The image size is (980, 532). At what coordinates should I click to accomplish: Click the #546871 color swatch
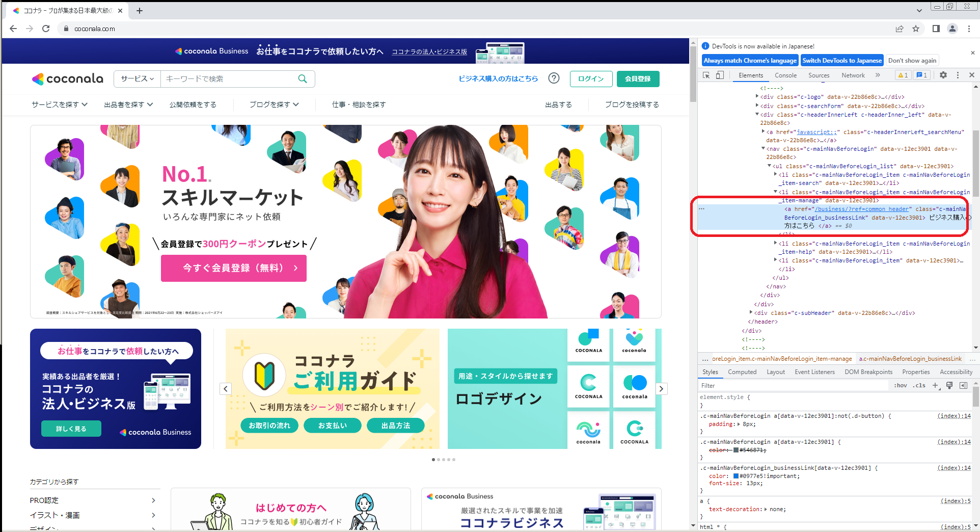point(736,450)
